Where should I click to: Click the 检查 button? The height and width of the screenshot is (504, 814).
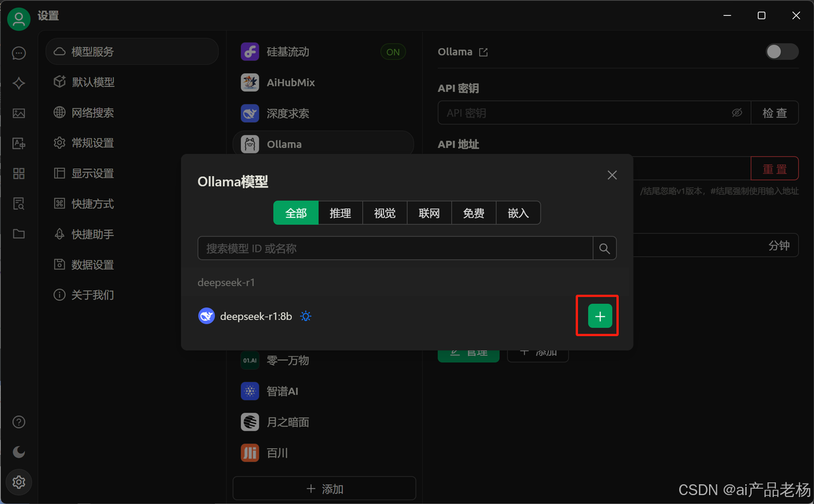tap(775, 113)
